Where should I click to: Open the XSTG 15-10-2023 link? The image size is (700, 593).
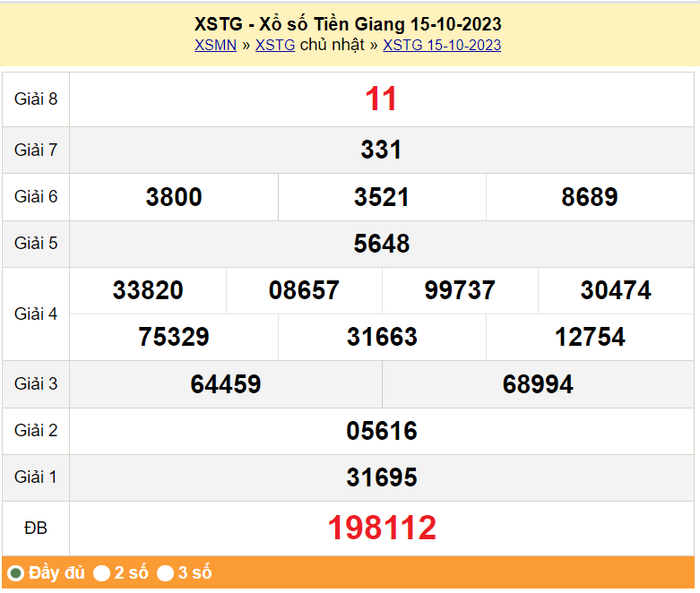point(442,45)
